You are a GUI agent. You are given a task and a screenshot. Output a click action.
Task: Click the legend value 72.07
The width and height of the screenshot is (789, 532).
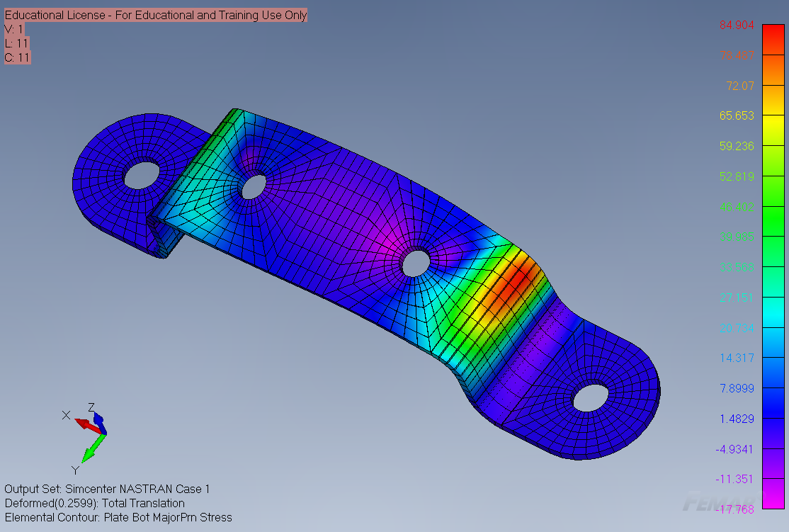click(740, 86)
